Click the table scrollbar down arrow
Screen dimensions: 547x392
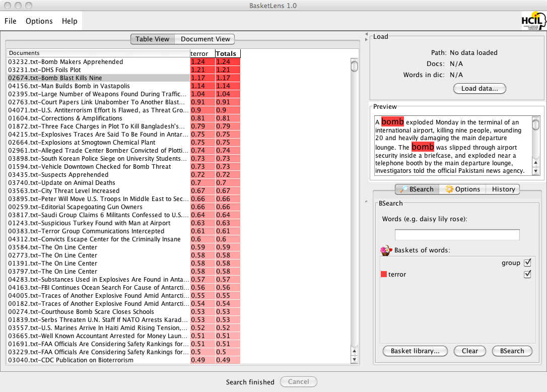click(355, 360)
